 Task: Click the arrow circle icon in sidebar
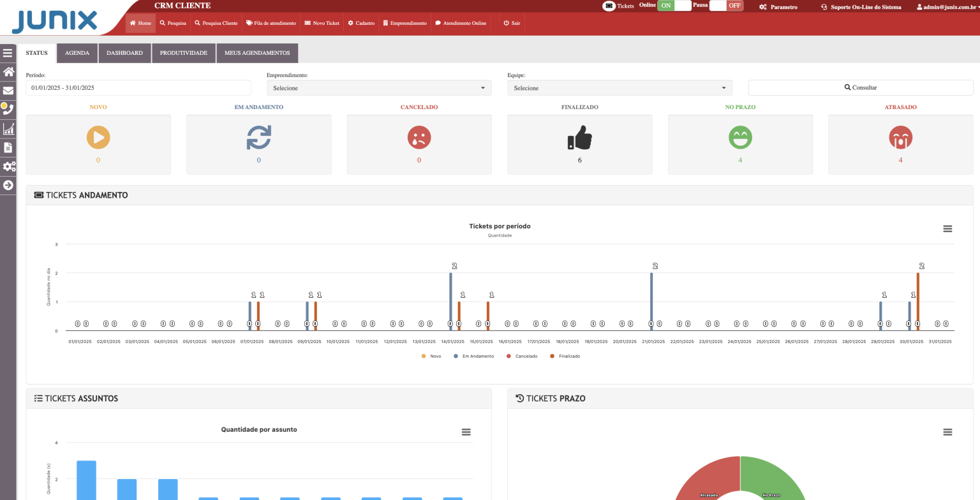point(8,185)
